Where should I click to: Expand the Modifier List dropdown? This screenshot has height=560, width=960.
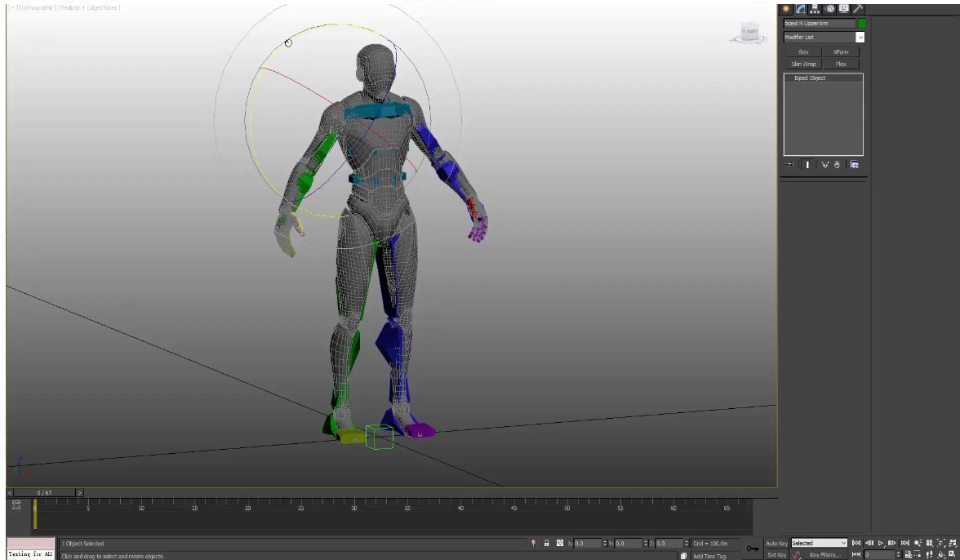[860, 38]
